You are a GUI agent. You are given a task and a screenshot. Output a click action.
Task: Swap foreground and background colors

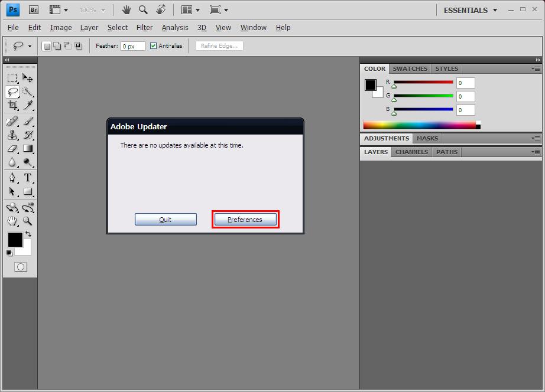28,234
